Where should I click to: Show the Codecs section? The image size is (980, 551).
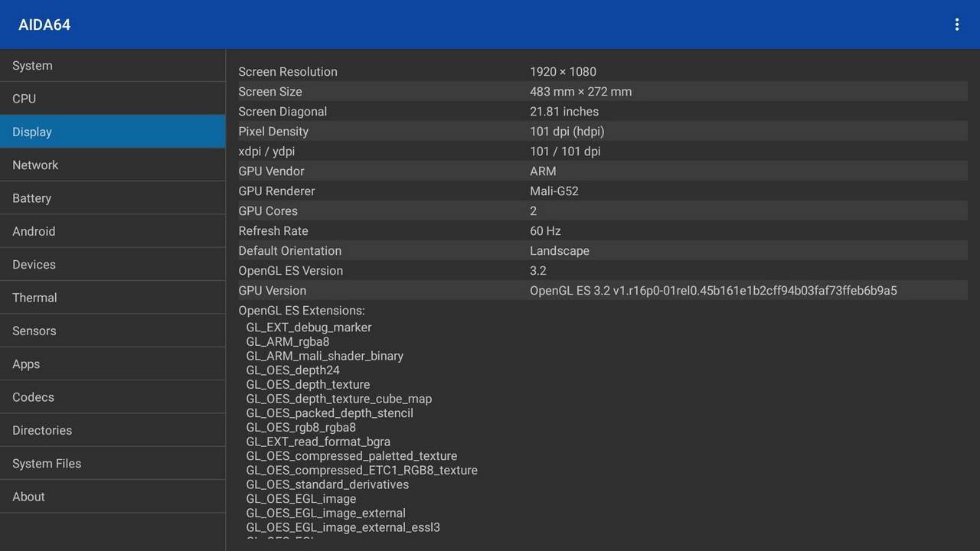coord(113,397)
